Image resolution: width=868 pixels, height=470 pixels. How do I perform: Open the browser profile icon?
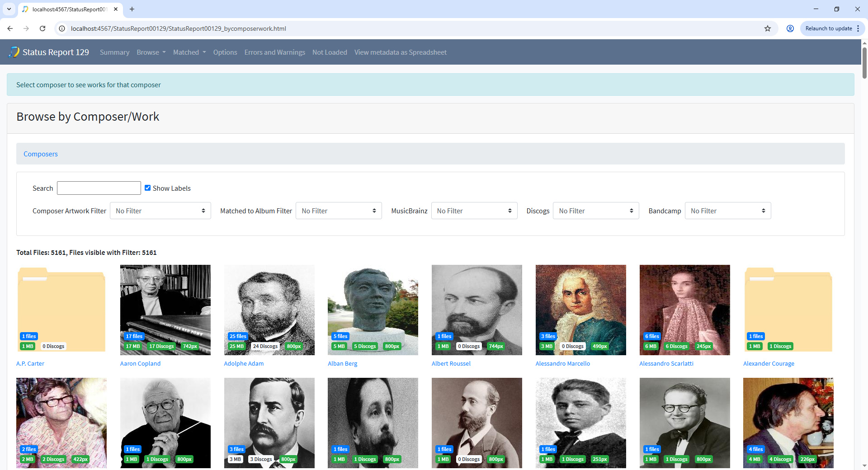[x=790, y=28]
